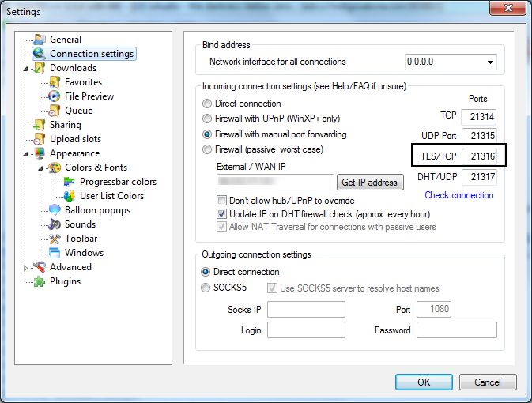This screenshot has width=532, height=403.
Task: Click the External / WAN IP field
Action: click(276, 183)
